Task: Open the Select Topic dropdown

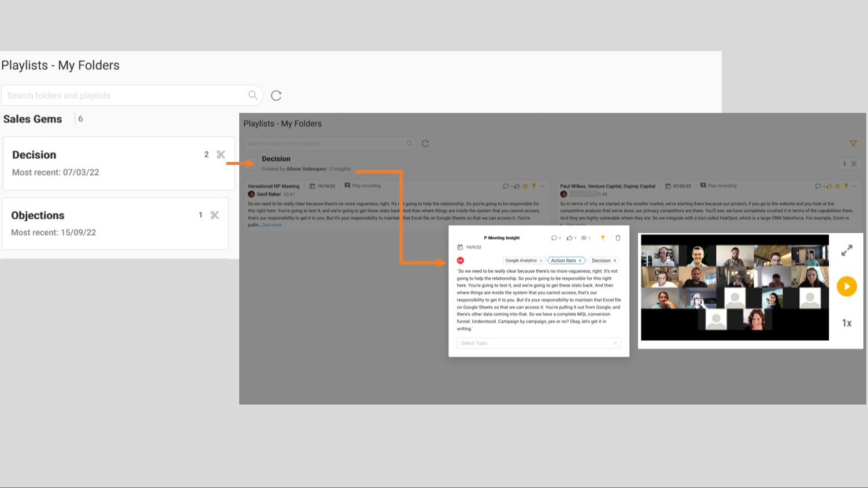Action: click(539, 343)
